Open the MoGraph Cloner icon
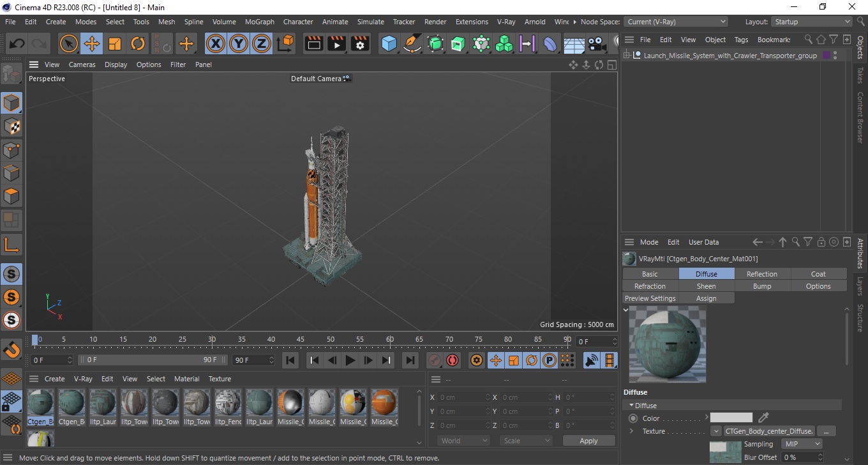The width and height of the screenshot is (868, 465). [504, 43]
